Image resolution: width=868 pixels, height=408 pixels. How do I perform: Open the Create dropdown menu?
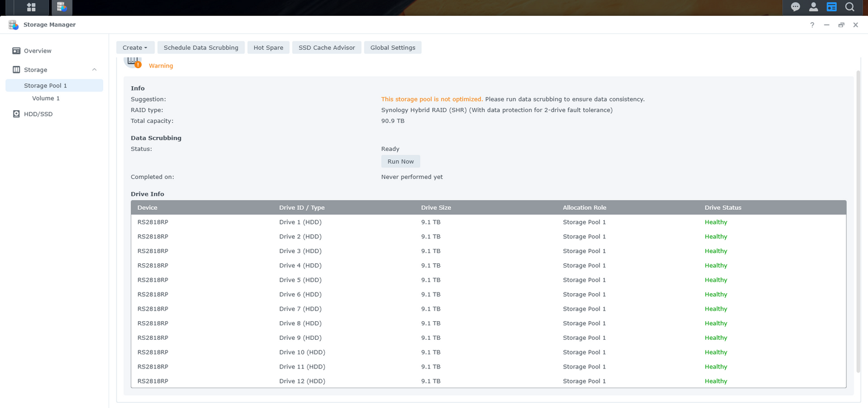[135, 48]
